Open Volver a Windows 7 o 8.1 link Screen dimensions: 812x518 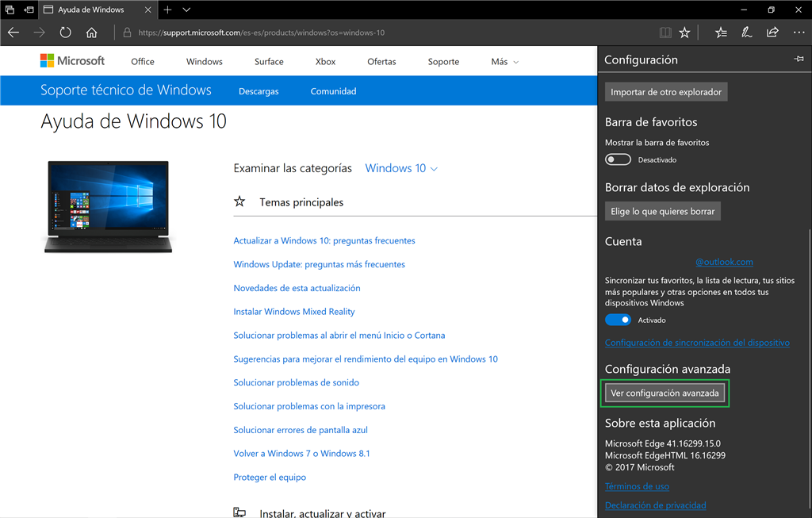(301, 454)
